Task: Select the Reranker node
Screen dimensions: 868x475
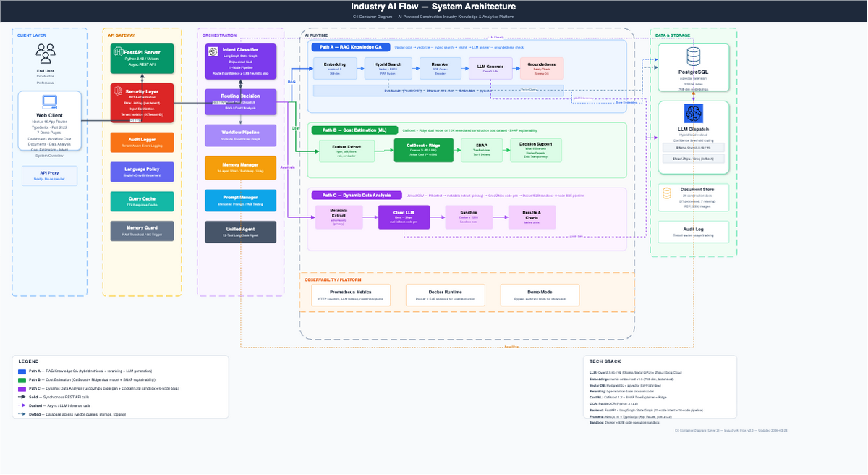Action: point(441,68)
